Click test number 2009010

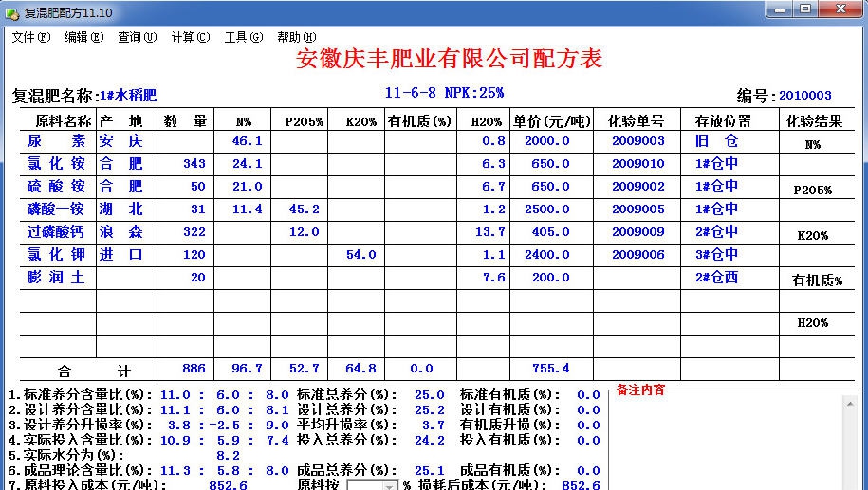pyautogui.click(x=637, y=164)
